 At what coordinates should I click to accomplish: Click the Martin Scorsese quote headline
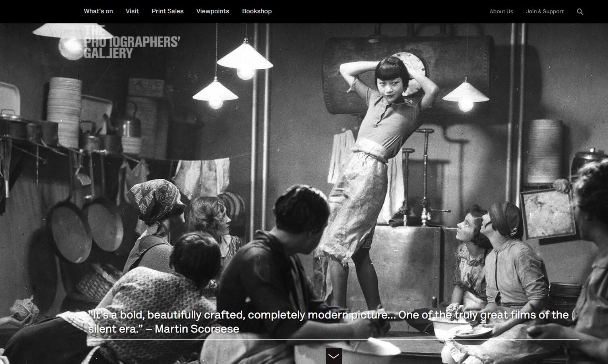[328, 322]
